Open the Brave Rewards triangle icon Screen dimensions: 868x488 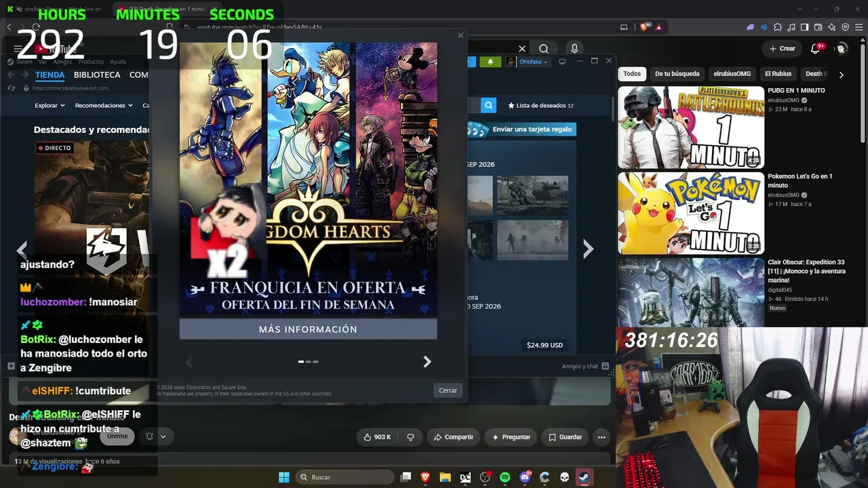[x=658, y=27]
